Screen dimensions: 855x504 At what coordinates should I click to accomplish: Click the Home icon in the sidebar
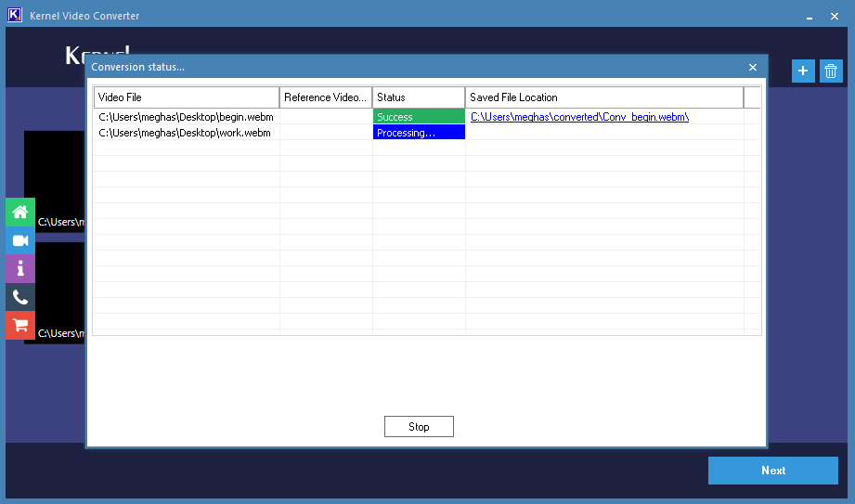(x=20, y=213)
